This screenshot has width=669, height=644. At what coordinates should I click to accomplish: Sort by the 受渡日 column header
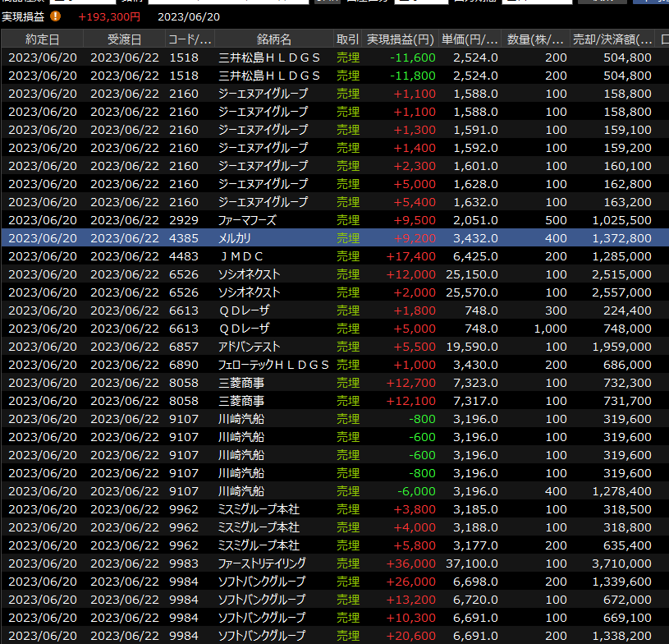(124, 39)
